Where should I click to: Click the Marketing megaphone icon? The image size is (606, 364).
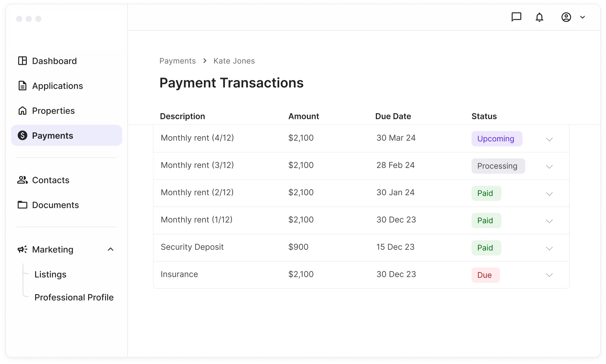pyautogui.click(x=22, y=249)
